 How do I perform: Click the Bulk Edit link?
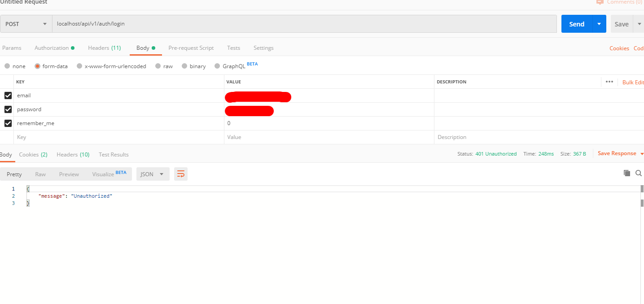633,83
